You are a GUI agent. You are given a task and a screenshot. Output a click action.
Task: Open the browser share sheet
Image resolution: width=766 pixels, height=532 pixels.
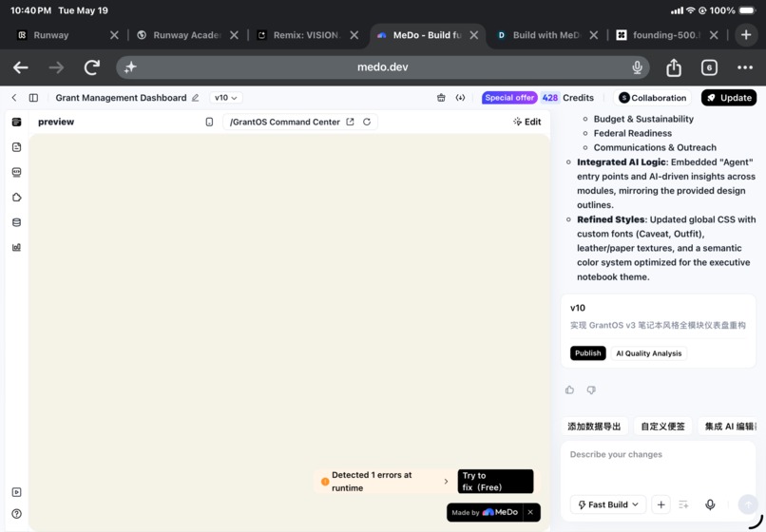[674, 67]
